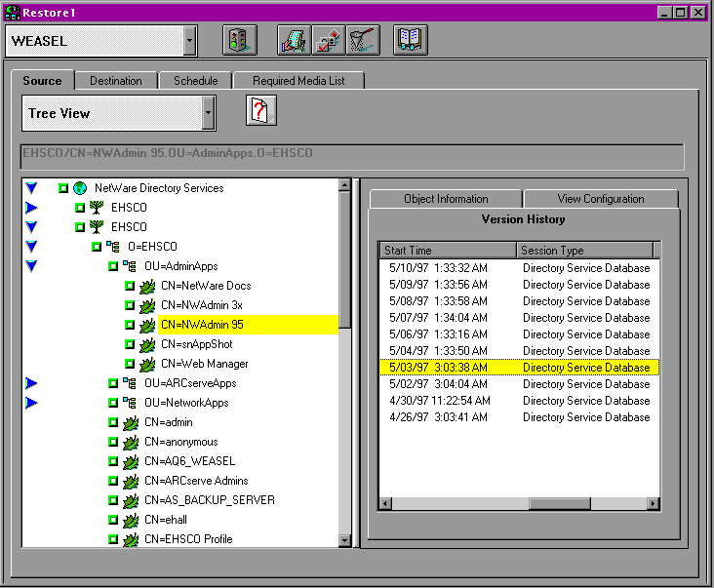Expand the OU=ARCserveApps tree node arrow
Image resolution: width=714 pixels, height=588 pixels.
(31, 383)
